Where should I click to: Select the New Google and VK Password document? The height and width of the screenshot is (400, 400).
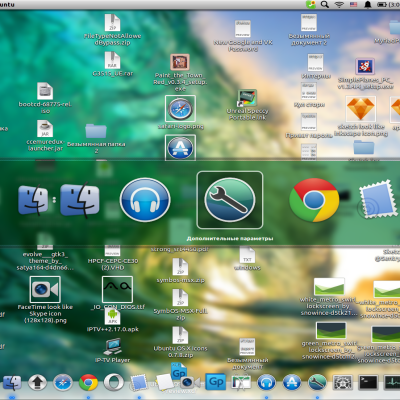(x=243, y=36)
